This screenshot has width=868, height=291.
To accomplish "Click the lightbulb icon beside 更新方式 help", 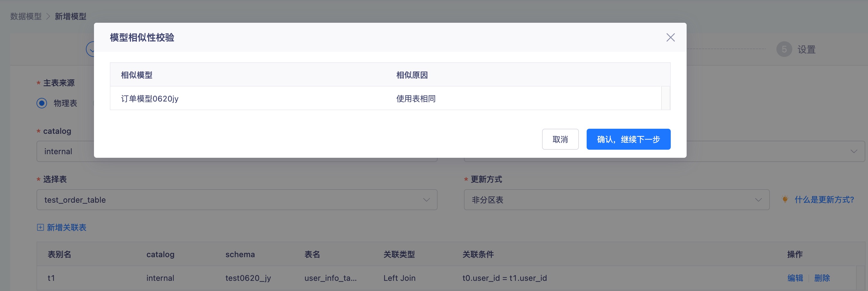I will [x=785, y=199].
